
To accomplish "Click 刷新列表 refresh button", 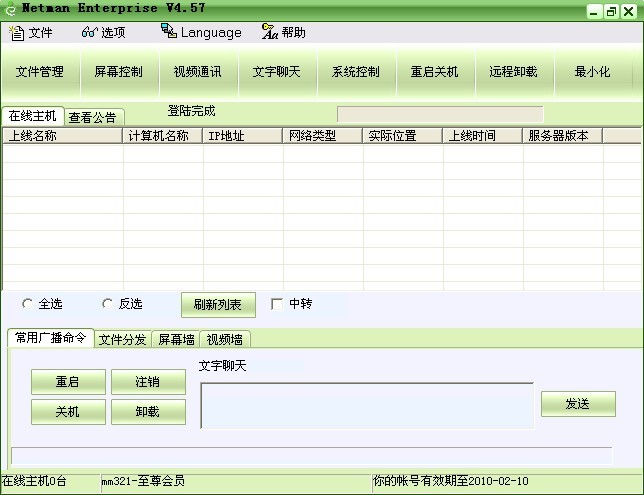I will [218, 305].
